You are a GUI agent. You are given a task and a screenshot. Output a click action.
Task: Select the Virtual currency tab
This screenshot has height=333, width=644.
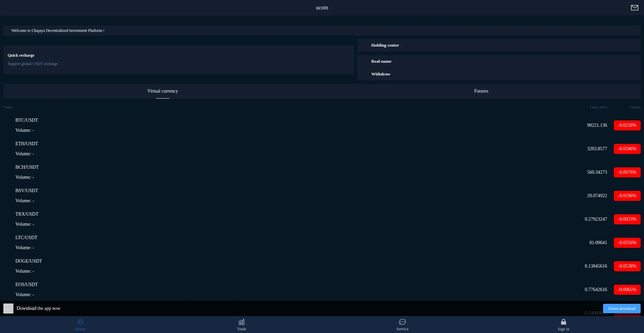(x=163, y=91)
